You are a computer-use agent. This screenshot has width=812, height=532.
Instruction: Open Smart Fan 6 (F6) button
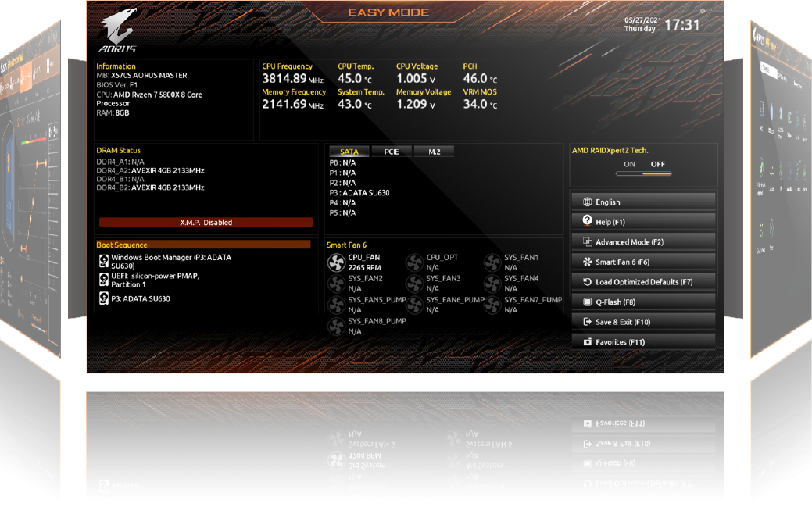(644, 262)
